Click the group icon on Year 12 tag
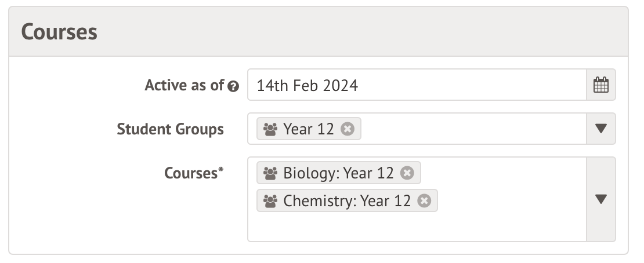 point(270,129)
